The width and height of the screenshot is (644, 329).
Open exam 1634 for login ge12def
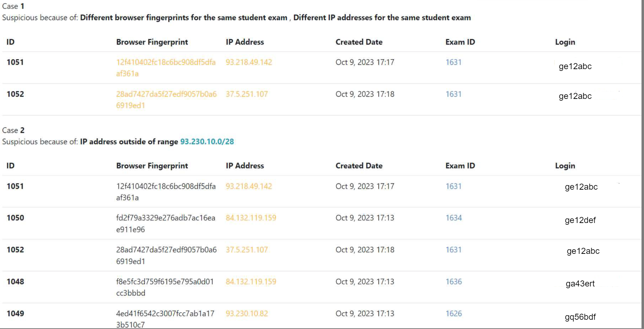coord(453,218)
